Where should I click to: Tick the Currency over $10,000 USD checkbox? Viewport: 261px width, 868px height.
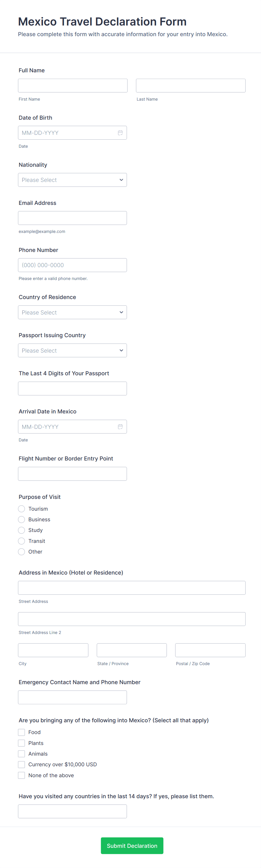(22, 765)
